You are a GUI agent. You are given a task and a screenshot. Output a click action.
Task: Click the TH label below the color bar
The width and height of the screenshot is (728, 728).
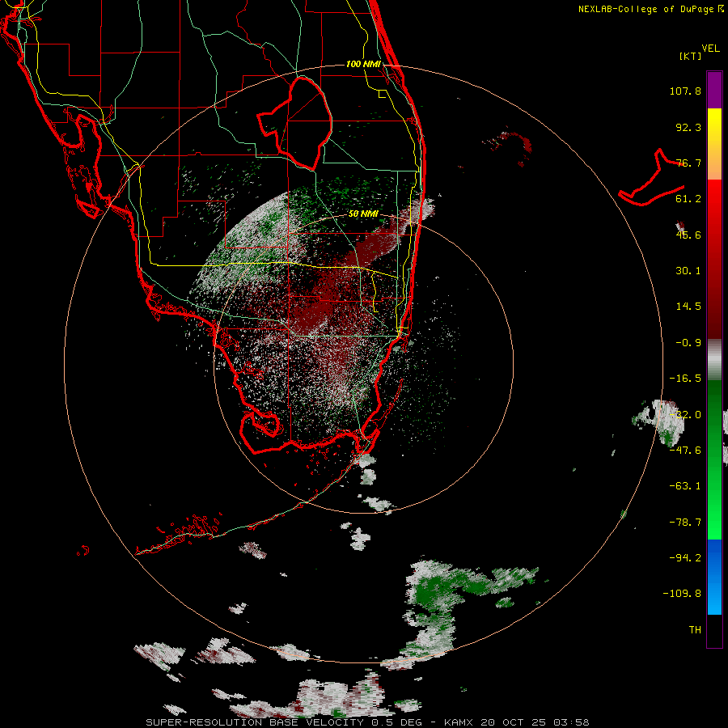(695, 630)
